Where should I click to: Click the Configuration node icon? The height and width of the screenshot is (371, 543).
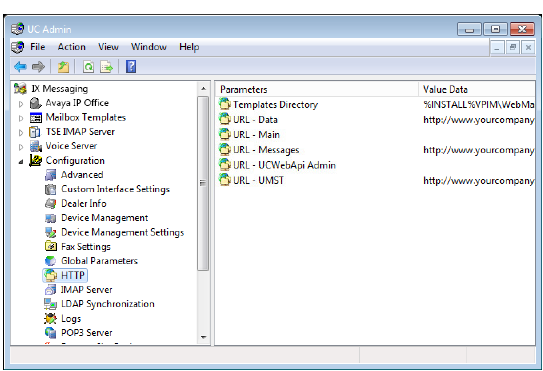click(x=35, y=160)
